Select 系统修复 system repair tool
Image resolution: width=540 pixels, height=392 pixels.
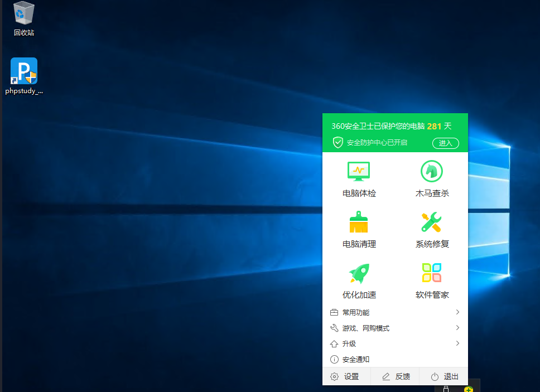432,222
